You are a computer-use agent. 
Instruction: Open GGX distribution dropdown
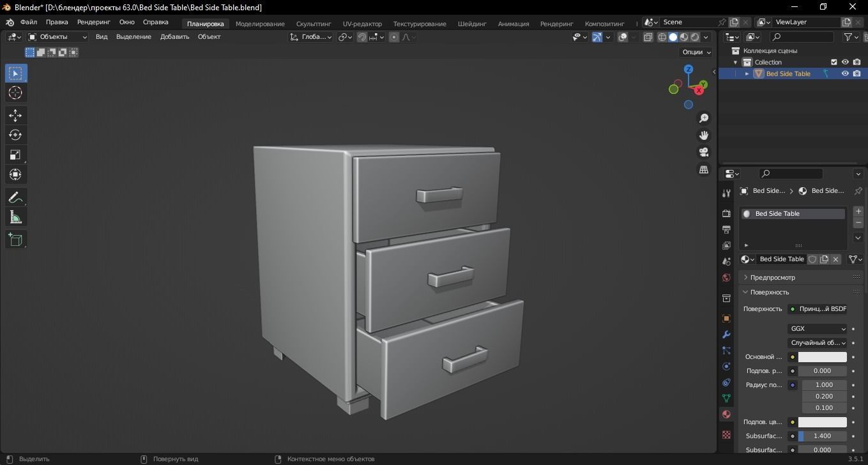coord(818,329)
